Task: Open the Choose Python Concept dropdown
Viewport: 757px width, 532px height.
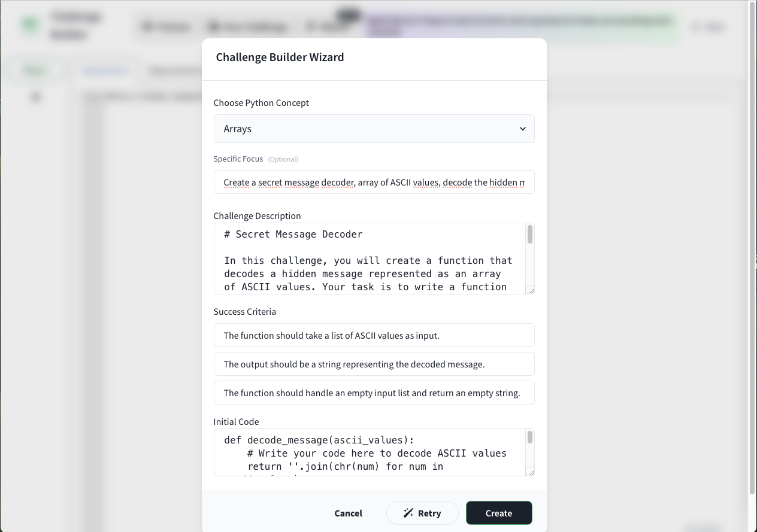Action: [x=374, y=129]
